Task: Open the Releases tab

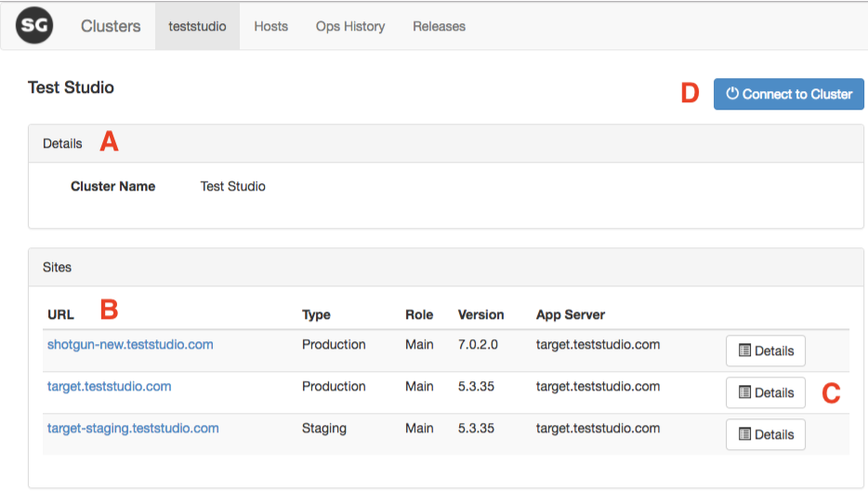Action: coord(439,26)
